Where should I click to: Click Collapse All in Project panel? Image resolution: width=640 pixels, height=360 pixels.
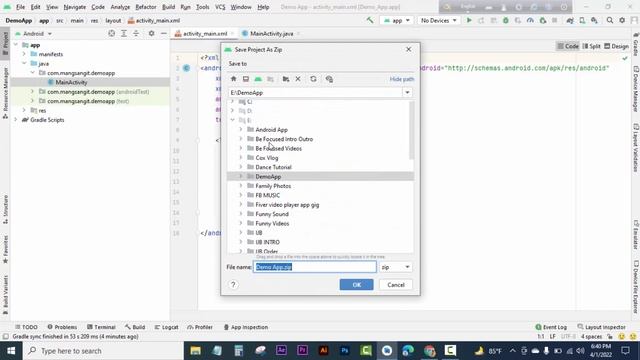[136, 33]
